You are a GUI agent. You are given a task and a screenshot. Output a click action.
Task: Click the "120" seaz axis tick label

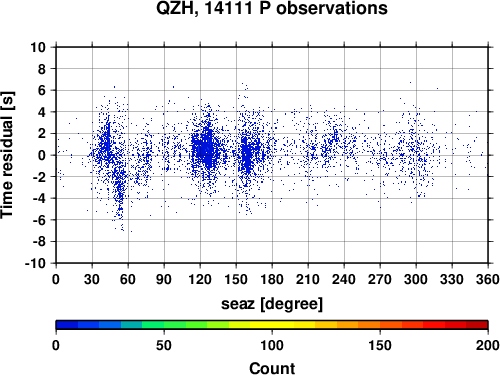coord(200,279)
